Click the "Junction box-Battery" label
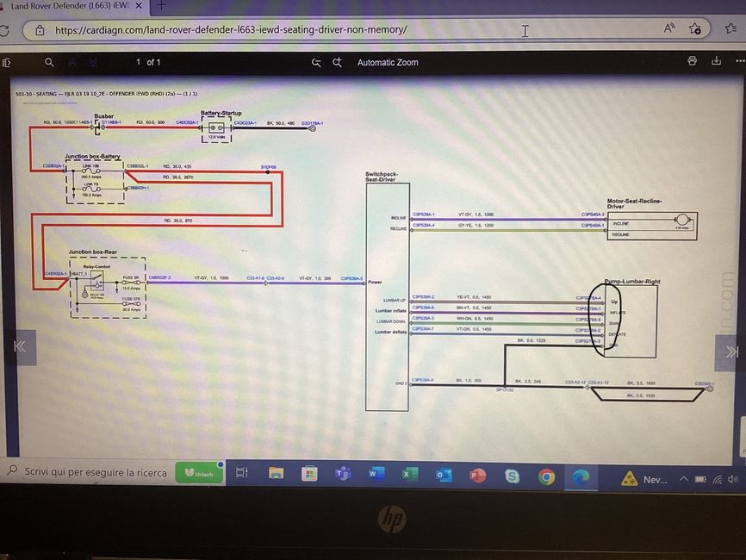 pos(92,156)
